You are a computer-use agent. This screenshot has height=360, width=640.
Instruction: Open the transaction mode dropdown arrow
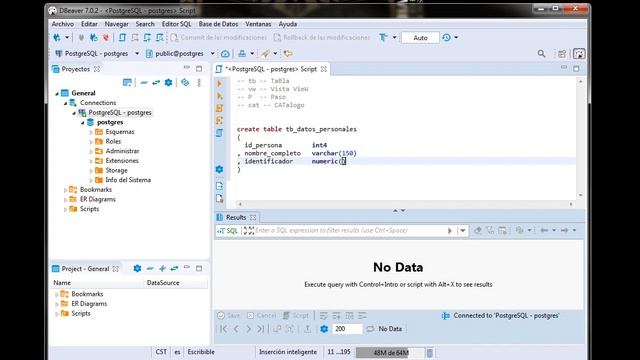(x=395, y=38)
